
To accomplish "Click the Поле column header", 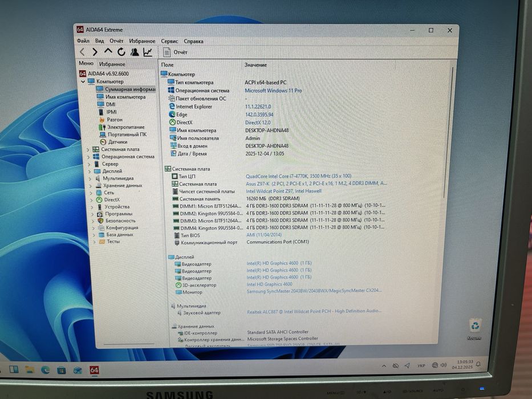I will coord(167,65).
